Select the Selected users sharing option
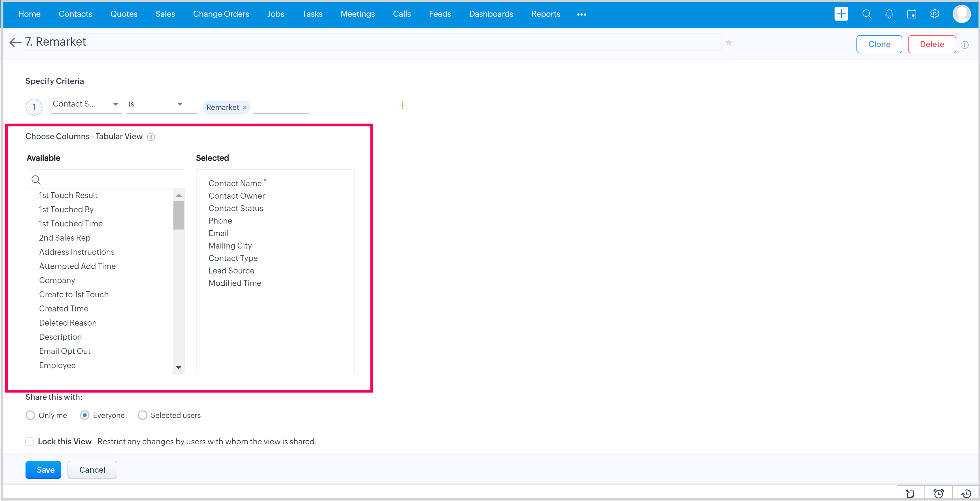This screenshot has width=980, height=501. click(x=143, y=415)
